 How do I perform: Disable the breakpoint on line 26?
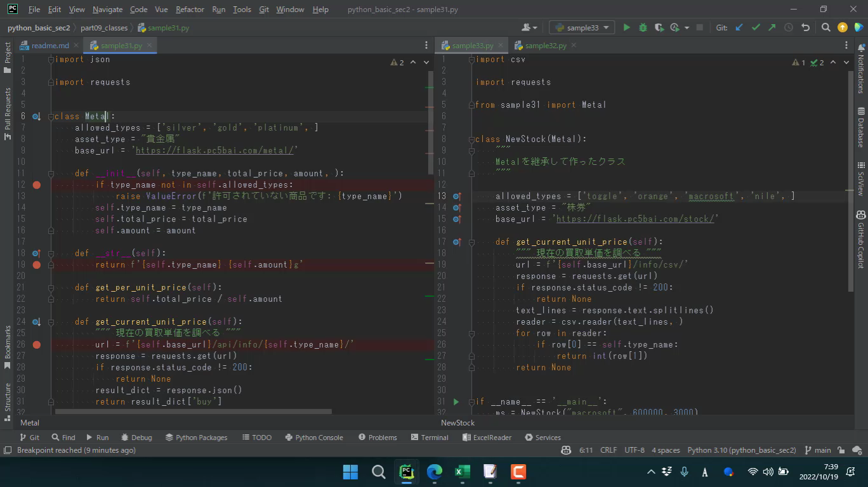point(37,344)
